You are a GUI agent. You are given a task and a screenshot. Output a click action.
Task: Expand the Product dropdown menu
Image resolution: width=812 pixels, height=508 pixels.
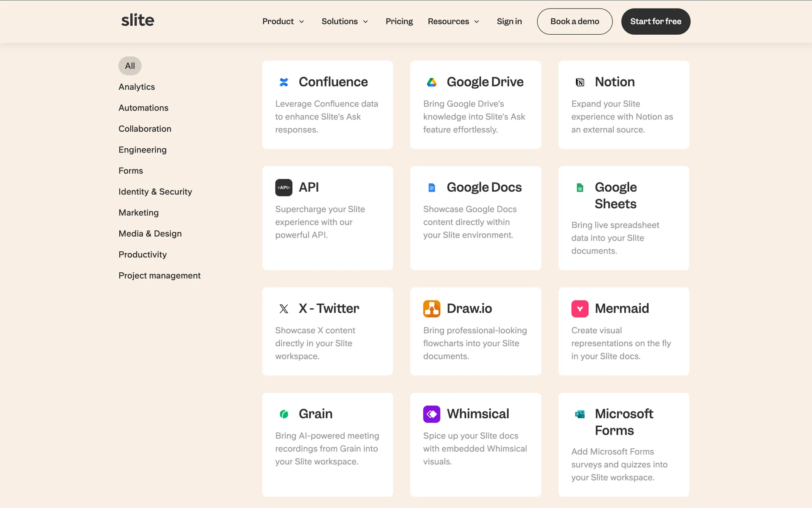coord(283,22)
